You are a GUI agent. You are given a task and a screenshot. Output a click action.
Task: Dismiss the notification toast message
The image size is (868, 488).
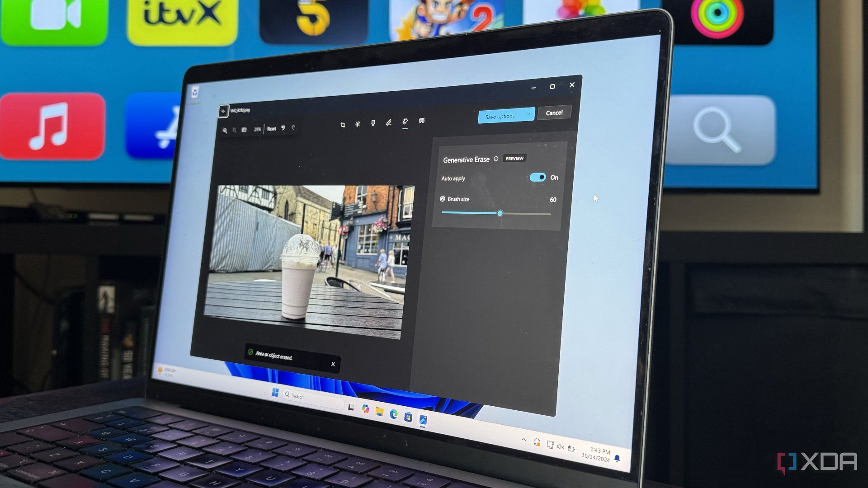coord(334,362)
